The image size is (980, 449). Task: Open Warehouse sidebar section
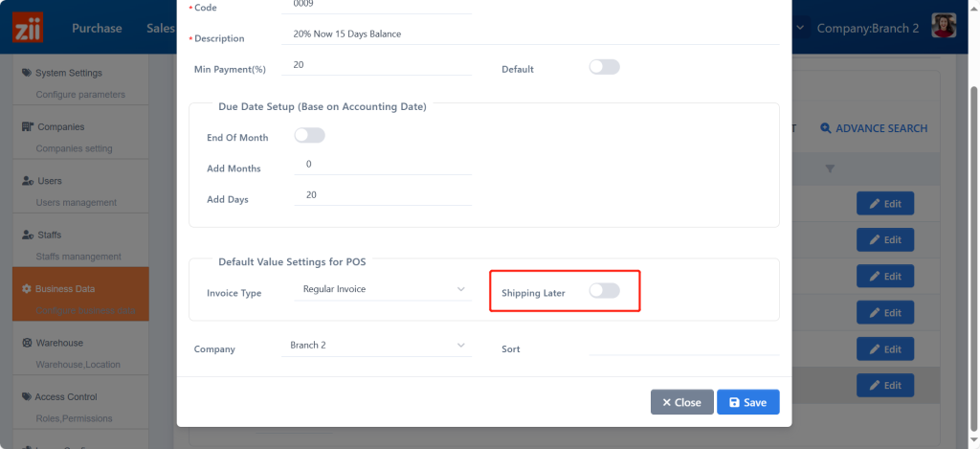click(x=58, y=343)
